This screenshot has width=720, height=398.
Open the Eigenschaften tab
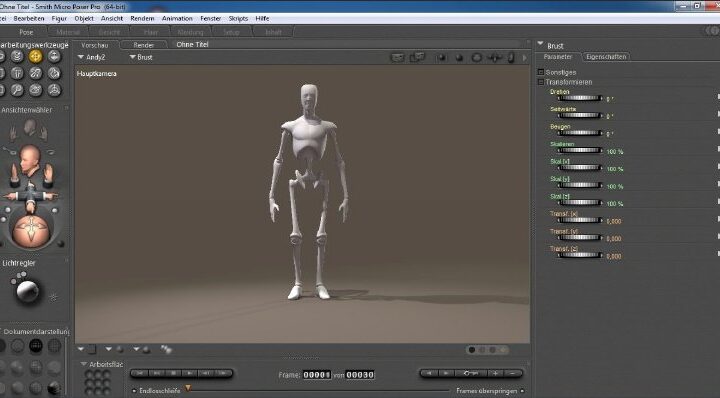point(606,57)
